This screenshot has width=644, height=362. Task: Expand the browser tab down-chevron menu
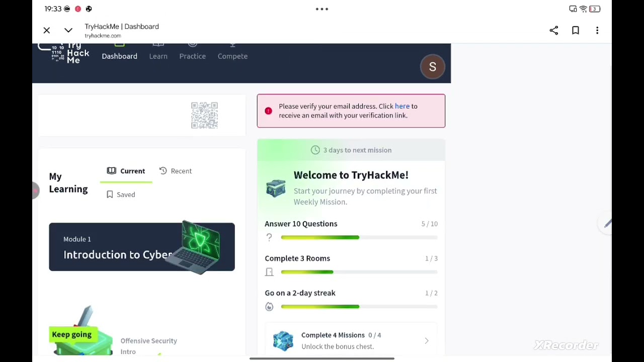68,31
